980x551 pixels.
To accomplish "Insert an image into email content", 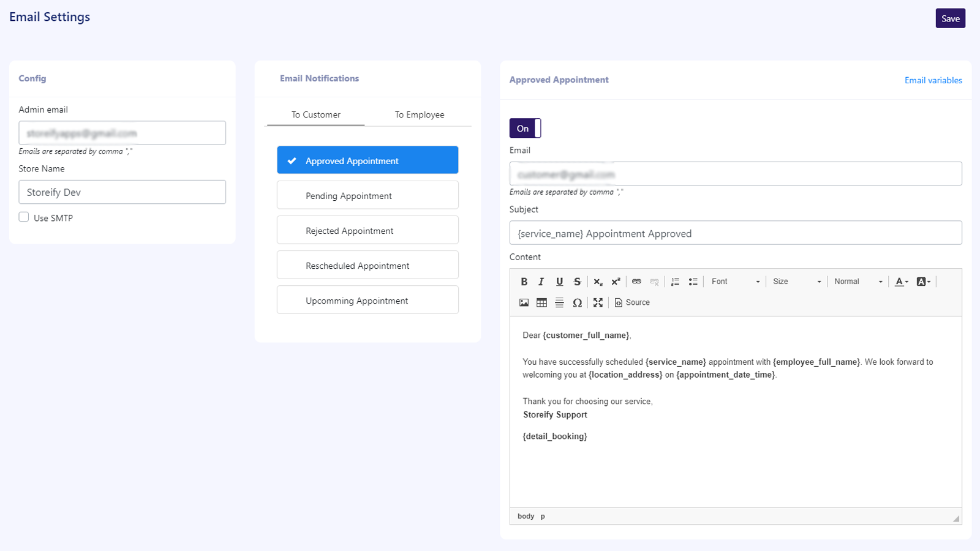I will click(x=524, y=302).
